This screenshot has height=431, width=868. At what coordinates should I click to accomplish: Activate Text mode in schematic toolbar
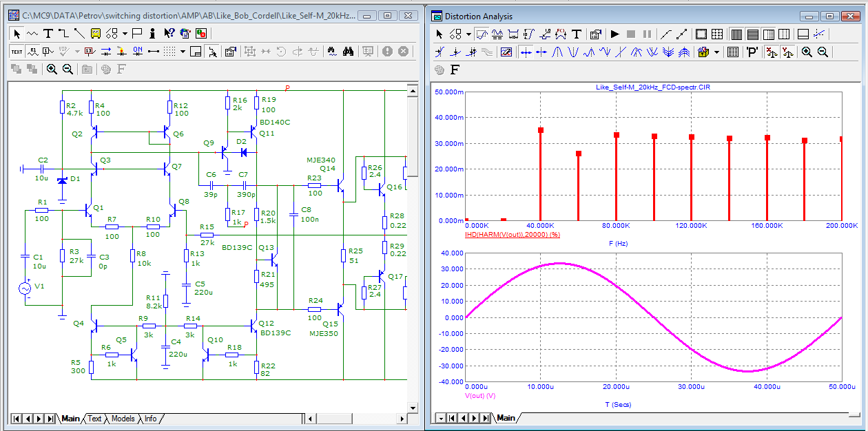pos(48,33)
